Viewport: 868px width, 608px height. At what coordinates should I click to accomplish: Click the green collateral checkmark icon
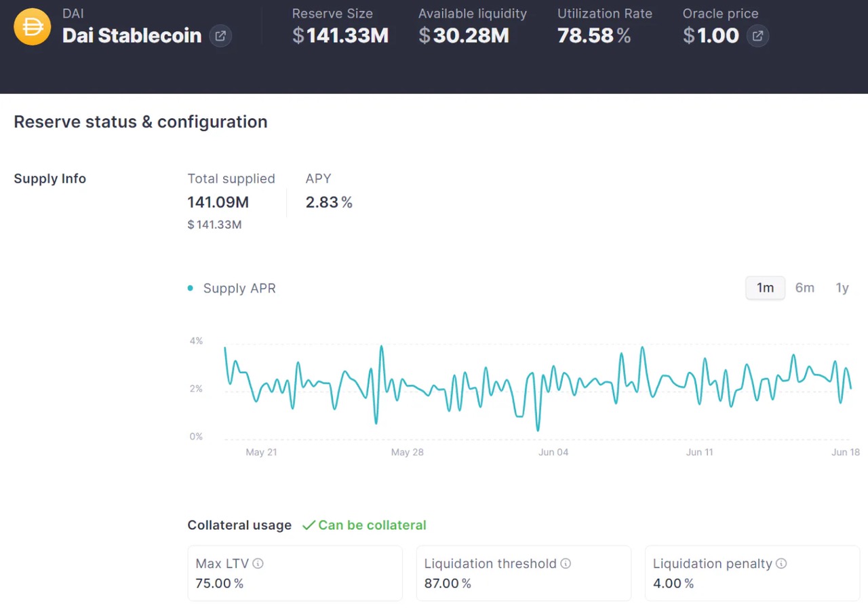pyautogui.click(x=309, y=525)
